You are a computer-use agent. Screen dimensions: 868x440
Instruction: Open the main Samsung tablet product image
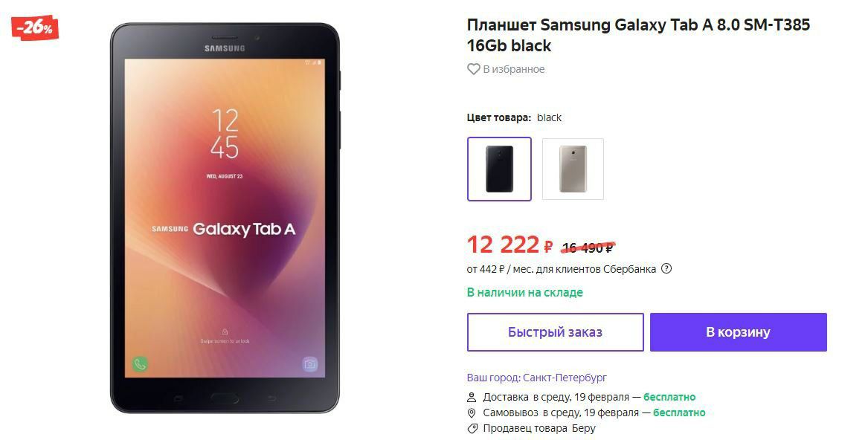225,218
